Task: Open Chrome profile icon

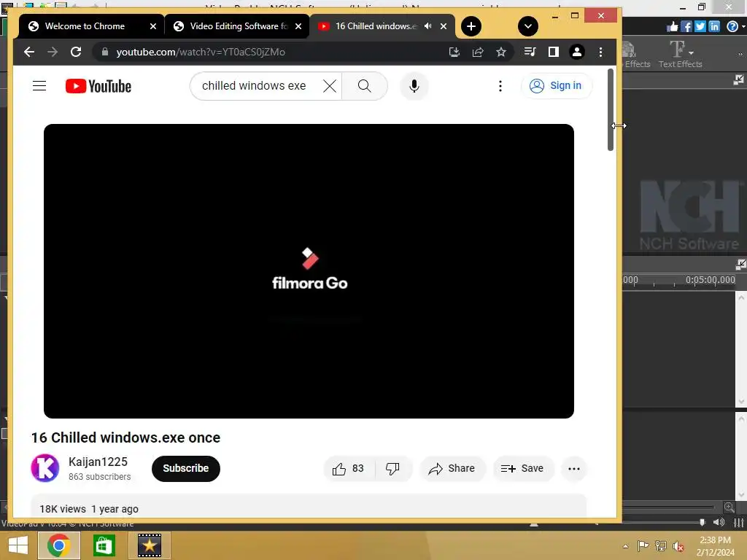Action: [576, 52]
